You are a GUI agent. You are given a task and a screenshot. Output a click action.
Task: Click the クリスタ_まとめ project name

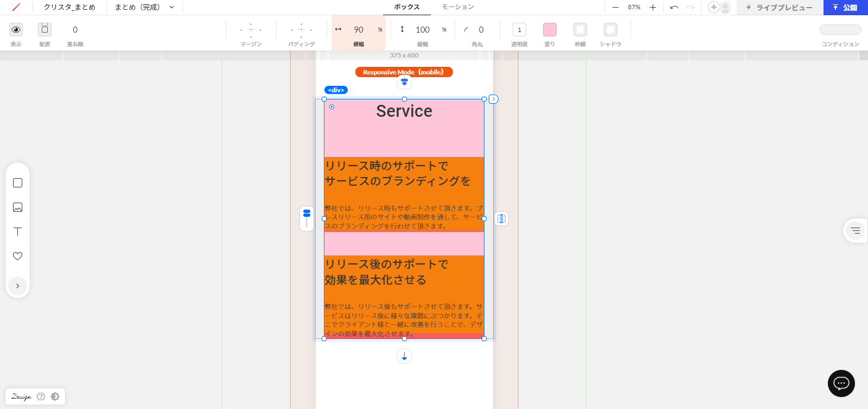(69, 7)
